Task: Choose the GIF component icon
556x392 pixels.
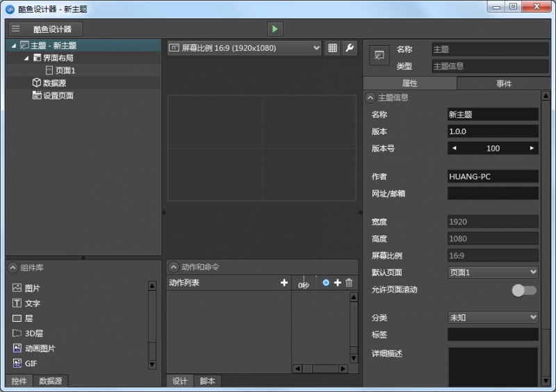Action: (17, 364)
